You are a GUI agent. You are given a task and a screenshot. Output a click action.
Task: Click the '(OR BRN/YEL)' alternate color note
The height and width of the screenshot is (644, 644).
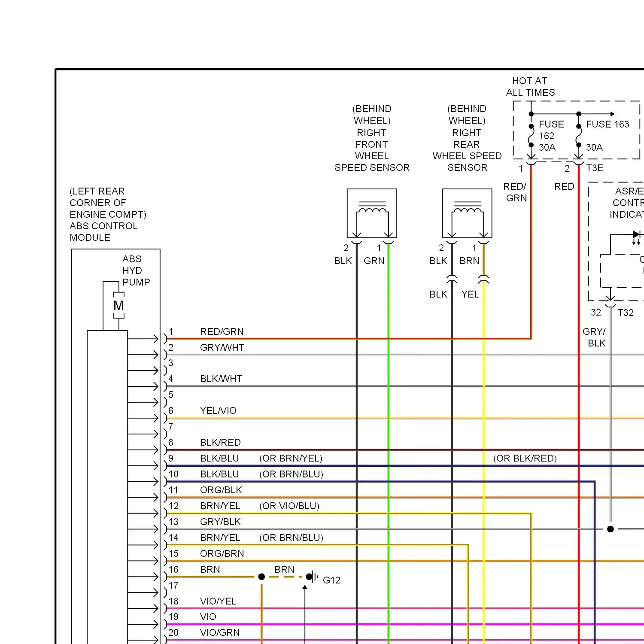point(291,458)
